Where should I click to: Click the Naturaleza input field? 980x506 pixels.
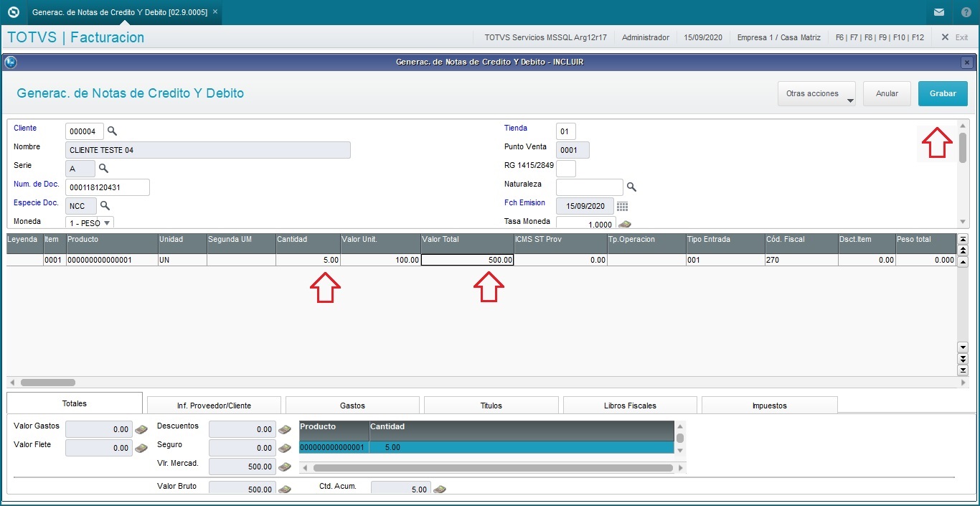click(x=590, y=187)
